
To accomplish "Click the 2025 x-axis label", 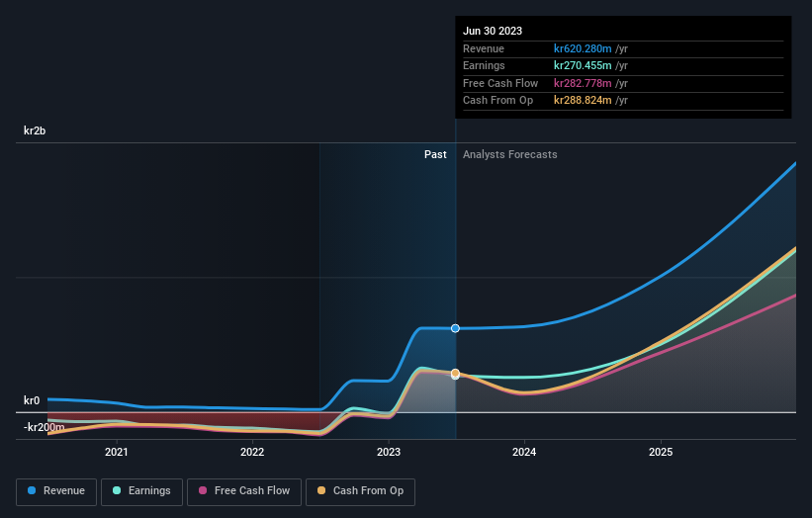I will point(661,453).
